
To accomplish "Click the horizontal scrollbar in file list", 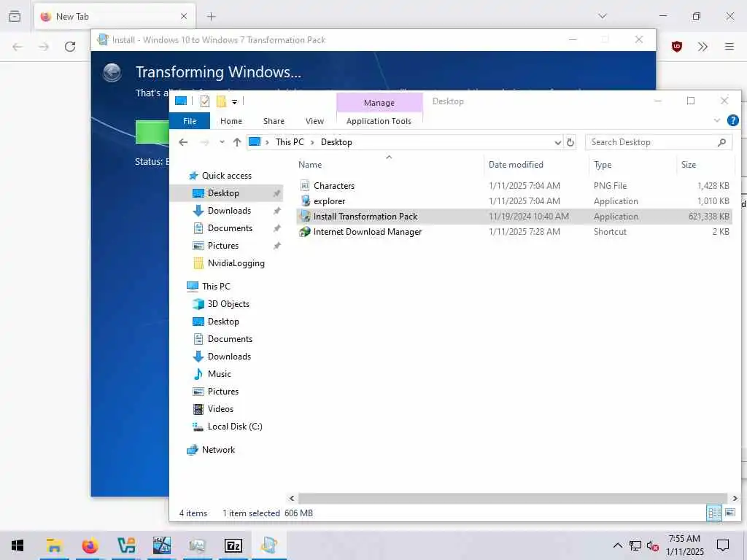I will pos(512,498).
